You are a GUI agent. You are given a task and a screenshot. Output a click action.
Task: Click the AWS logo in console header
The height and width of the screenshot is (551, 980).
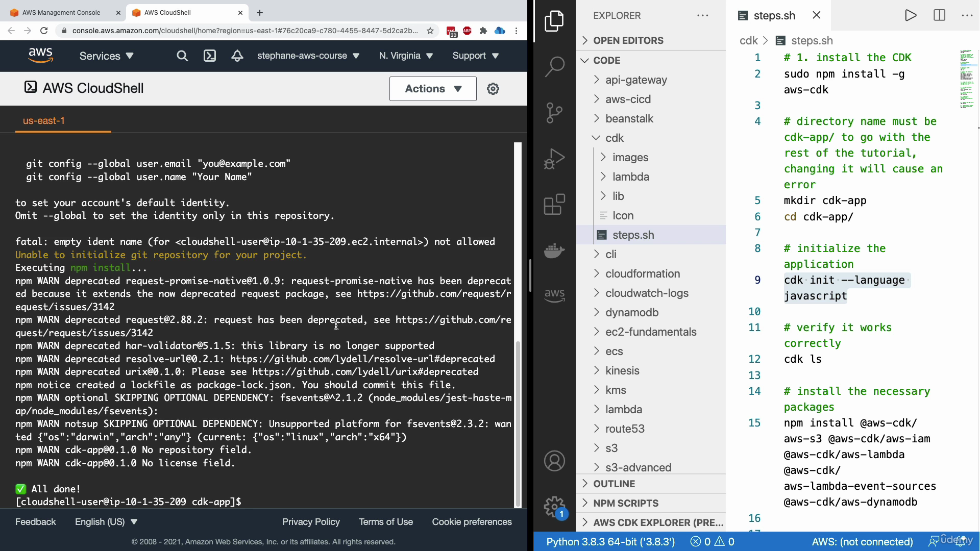point(41,56)
